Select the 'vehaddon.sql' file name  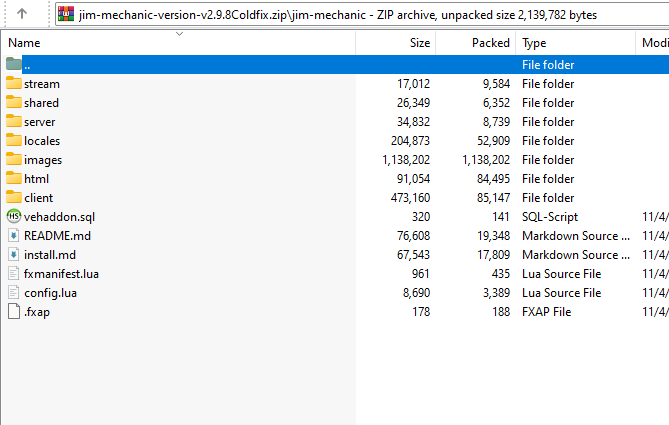[x=59, y=217]
